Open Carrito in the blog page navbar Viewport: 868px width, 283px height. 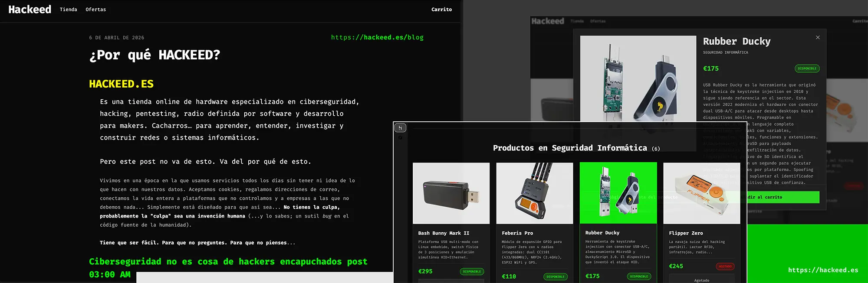(441, 10)
